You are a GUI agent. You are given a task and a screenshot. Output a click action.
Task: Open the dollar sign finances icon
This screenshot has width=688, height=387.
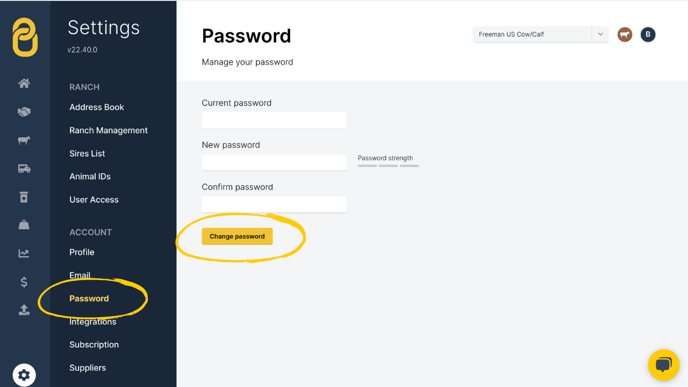click(24, 282)
